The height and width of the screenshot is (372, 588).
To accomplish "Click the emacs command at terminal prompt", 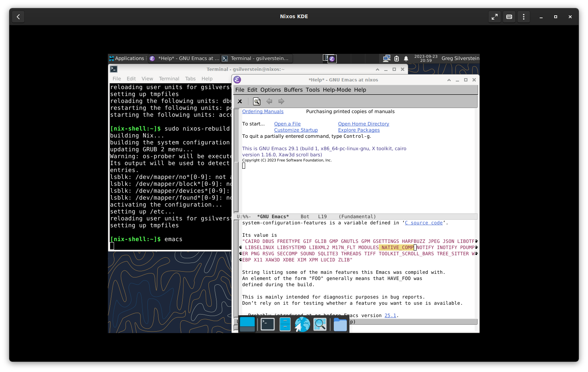I will point(173,239).
